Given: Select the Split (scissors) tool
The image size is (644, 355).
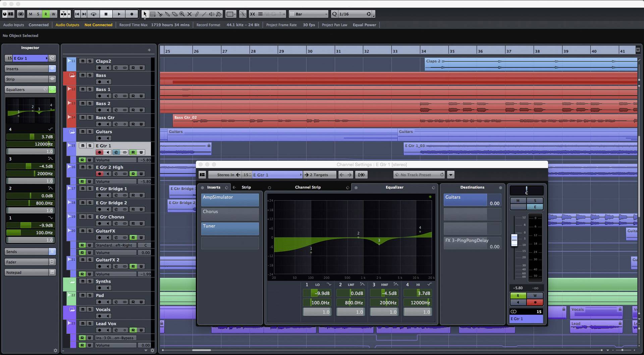Looking at the screenshot, I should coord(160,14).
